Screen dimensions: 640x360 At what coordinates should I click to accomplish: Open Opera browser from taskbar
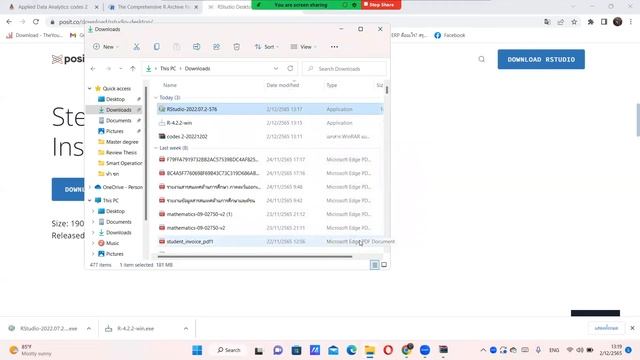point(388,350)
